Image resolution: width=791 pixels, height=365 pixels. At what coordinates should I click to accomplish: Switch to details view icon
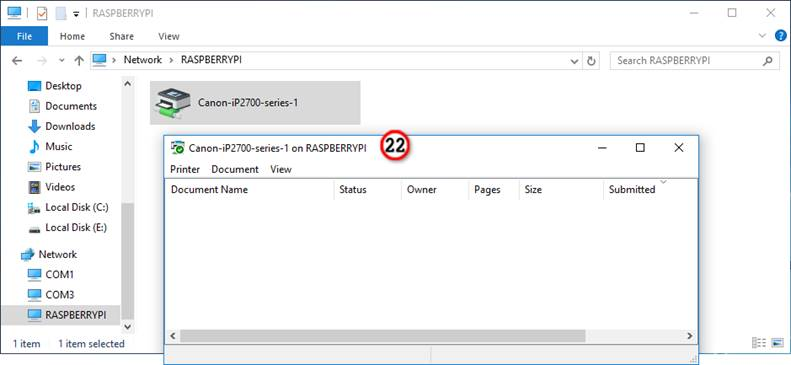pos(759,343)
